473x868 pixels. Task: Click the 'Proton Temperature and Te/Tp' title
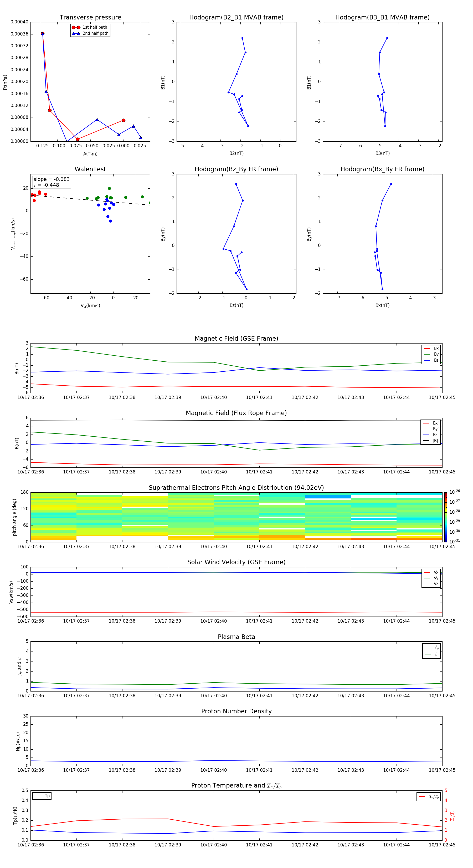pyautogui.click(x=236, y=786)
